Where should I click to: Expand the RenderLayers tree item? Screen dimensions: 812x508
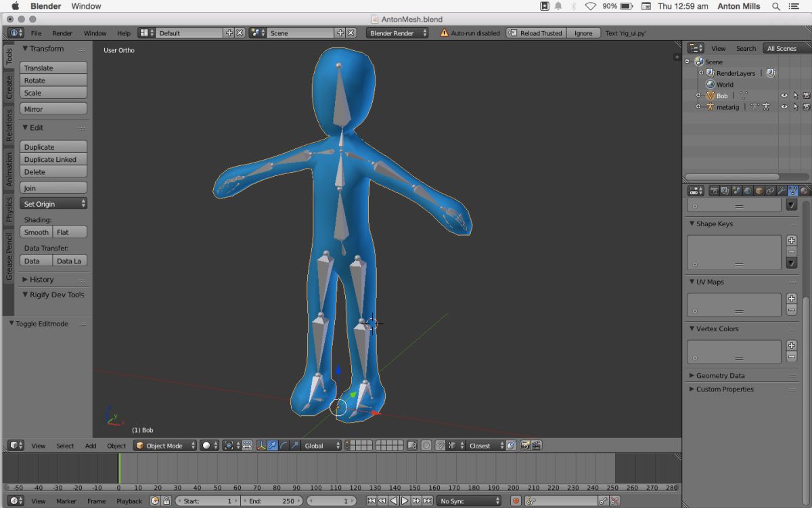[701, 72]
